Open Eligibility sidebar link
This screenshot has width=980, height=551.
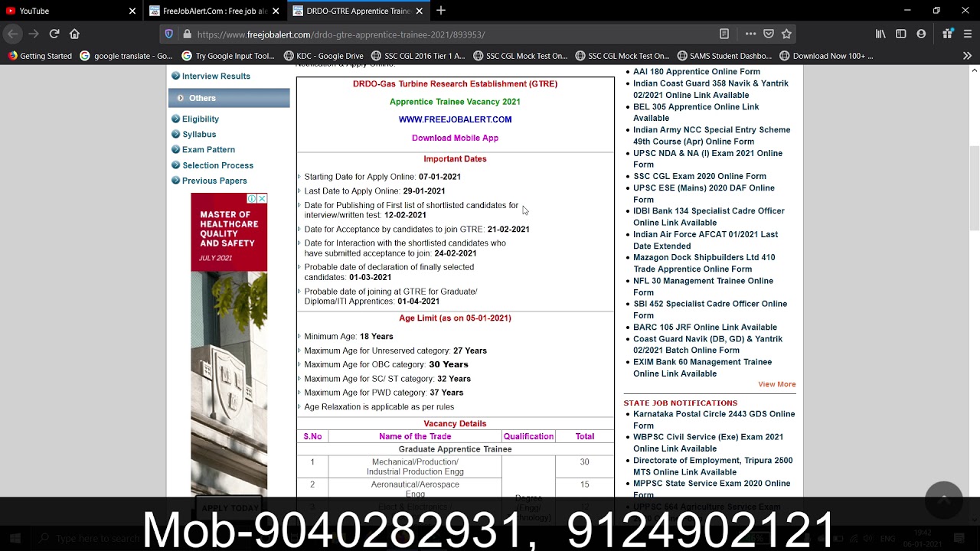[x=201, y=119]
